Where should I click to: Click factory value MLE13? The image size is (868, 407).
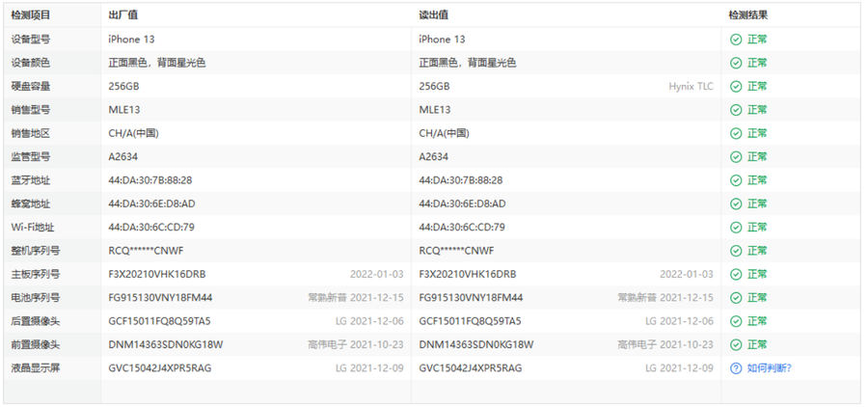tap(124, 110)
